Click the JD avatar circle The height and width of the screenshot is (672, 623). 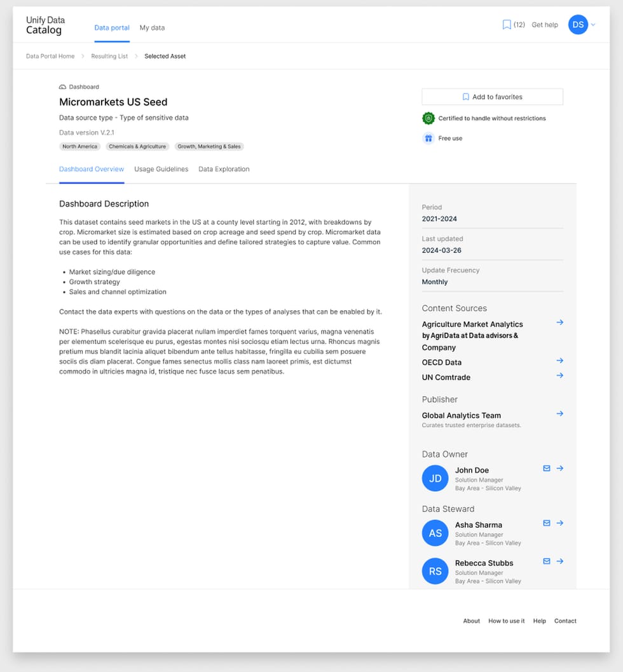pyautogui.click(x=435, y=478)
